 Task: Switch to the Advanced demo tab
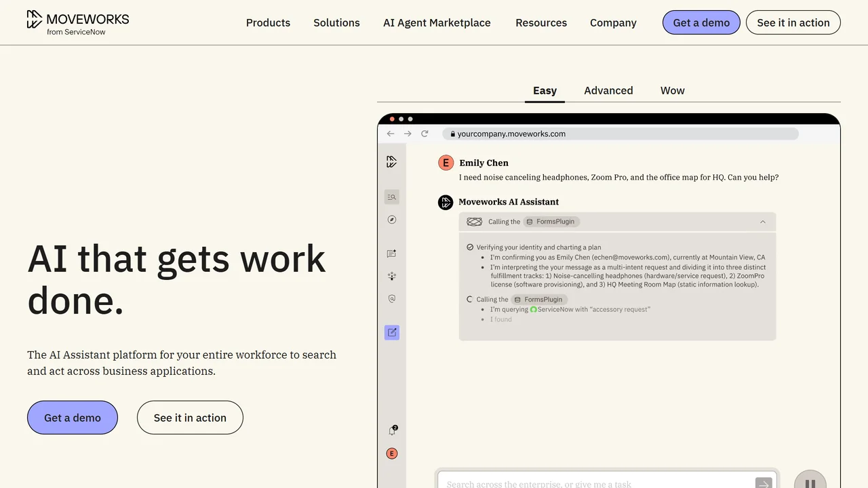coord(608,91)
